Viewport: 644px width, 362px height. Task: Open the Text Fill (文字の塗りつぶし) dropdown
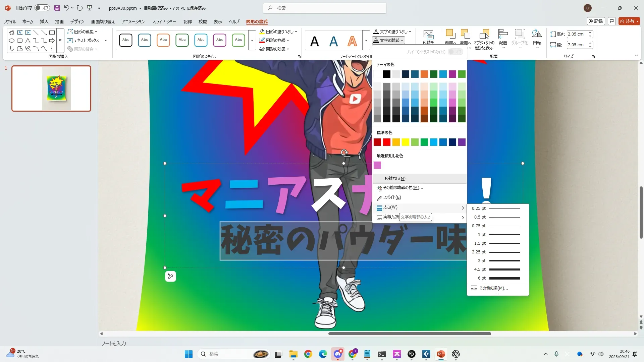click(410, 32)
